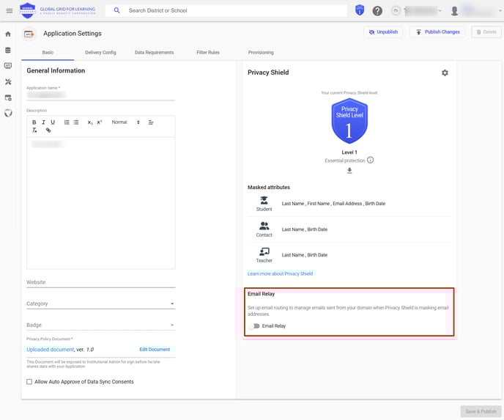The height and width of the screenshot is (420, 504).
Task: Click inside the Description text area
Action: tap(101, 203)
